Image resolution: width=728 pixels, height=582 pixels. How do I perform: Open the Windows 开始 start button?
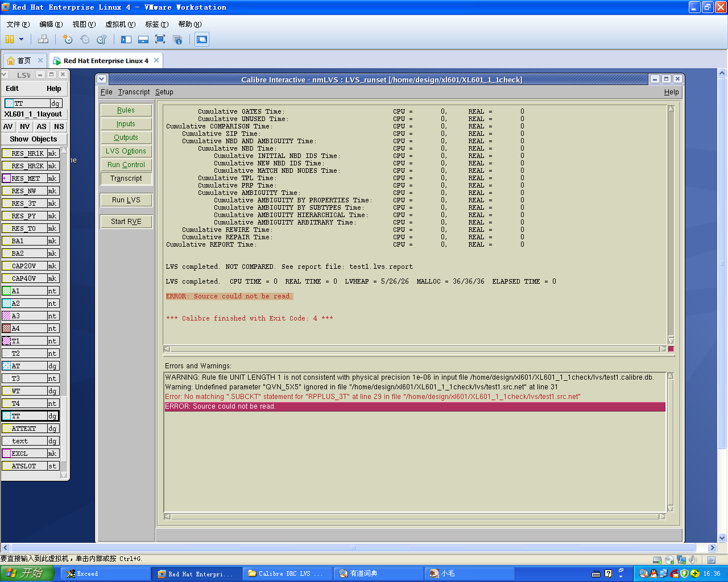click(x=27, y=573)
